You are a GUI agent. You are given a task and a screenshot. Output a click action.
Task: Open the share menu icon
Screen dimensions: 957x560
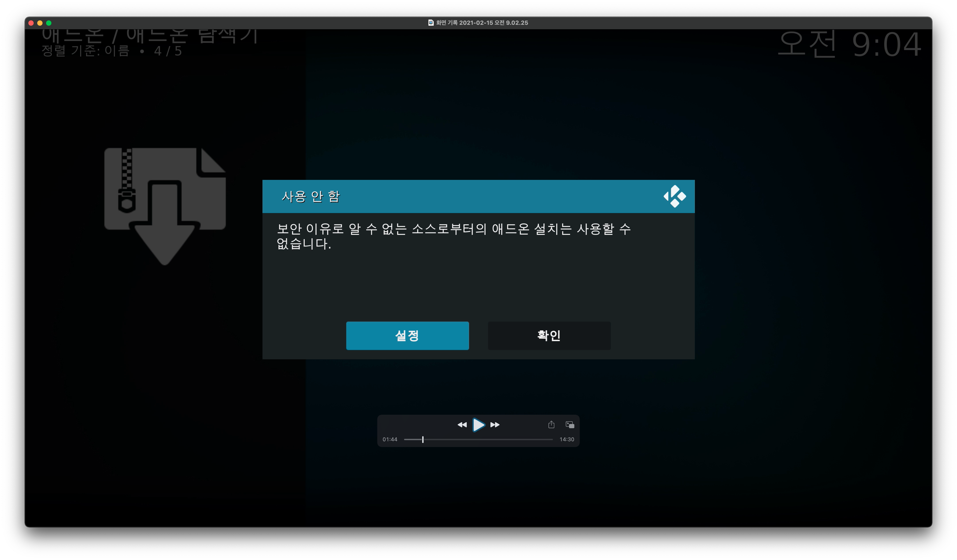pos(551,424)
